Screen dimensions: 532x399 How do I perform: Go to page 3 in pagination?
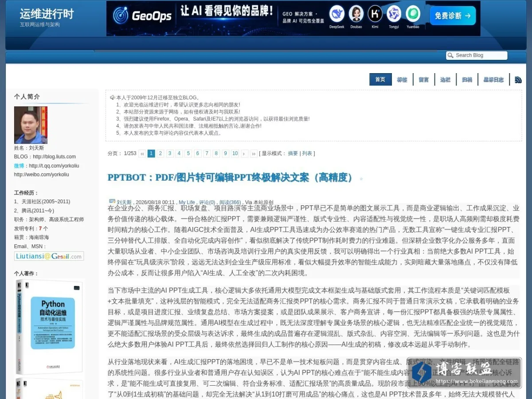tap(170, 154)
